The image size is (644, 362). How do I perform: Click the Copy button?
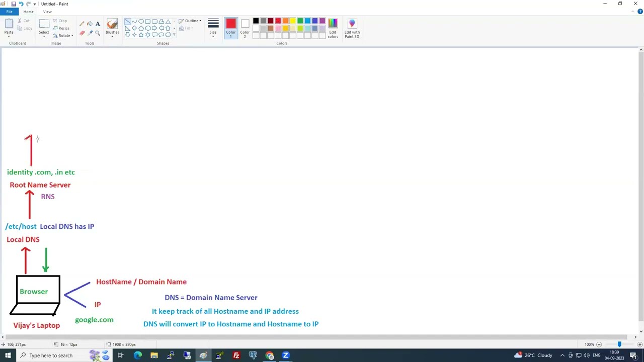coord(25,28)
